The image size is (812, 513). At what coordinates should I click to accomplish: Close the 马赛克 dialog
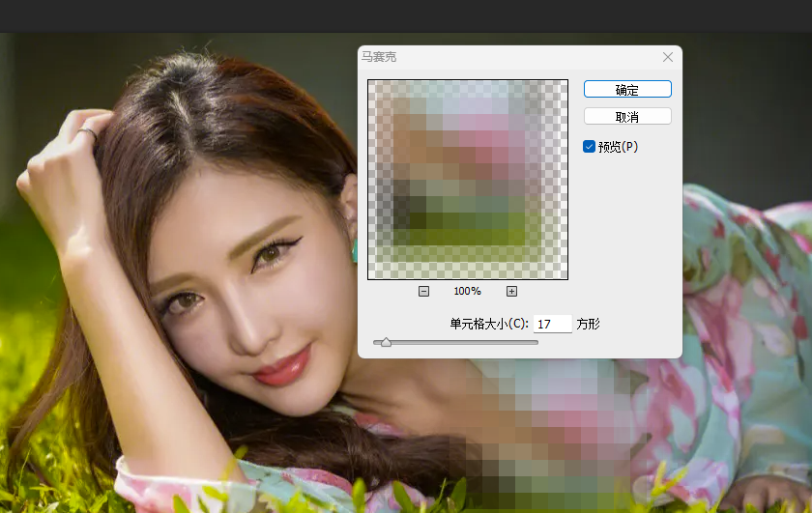[x=668, y=57]
